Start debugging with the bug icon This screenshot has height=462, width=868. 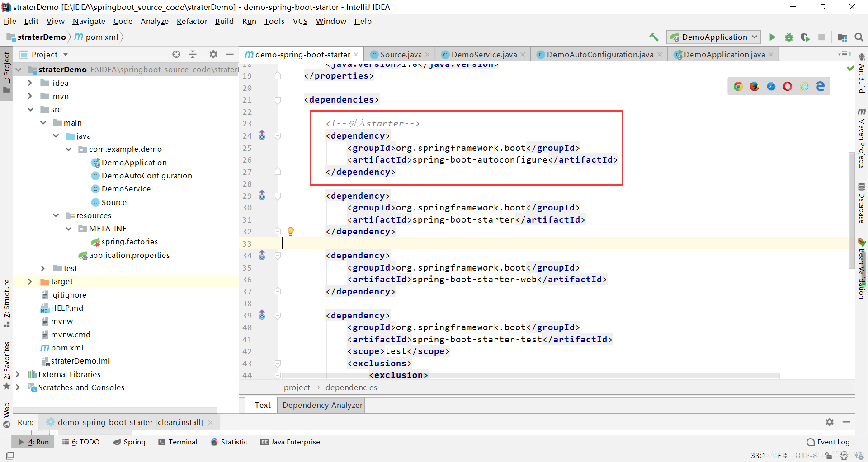pos(789,37)
